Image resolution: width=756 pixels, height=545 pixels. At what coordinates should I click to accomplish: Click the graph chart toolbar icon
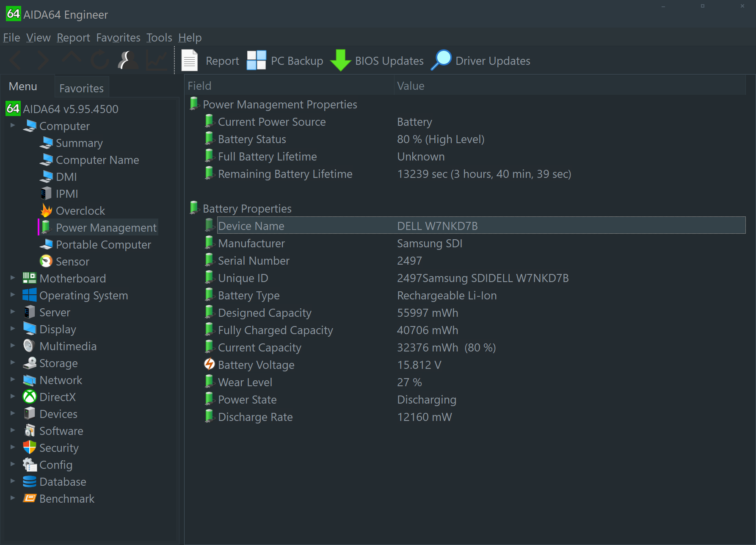point(157,60)
